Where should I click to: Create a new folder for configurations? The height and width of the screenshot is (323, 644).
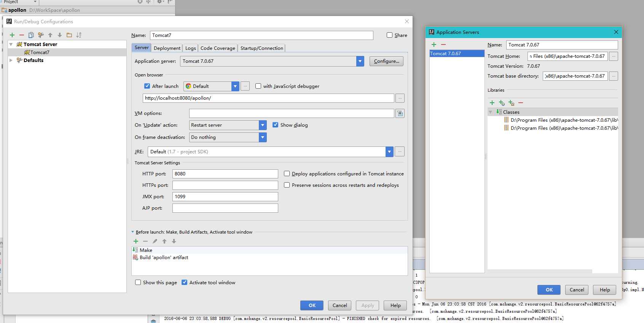tap(69, 35)
